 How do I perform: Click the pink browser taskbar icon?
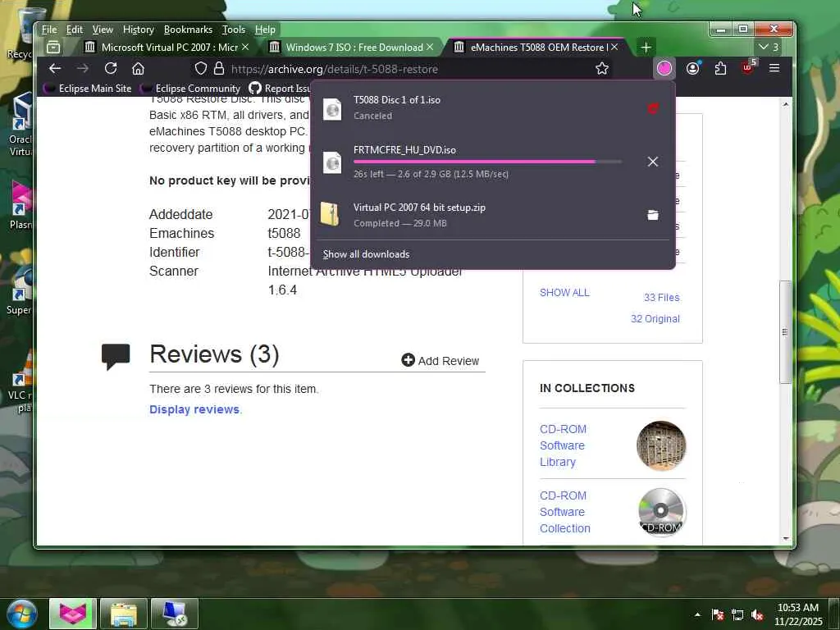coord(73,614)
